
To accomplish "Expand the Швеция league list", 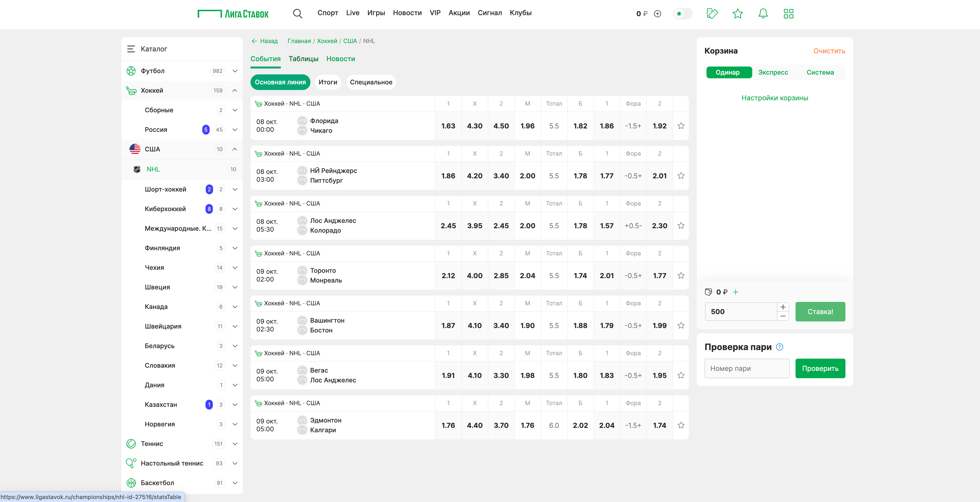I will point(235,287).
